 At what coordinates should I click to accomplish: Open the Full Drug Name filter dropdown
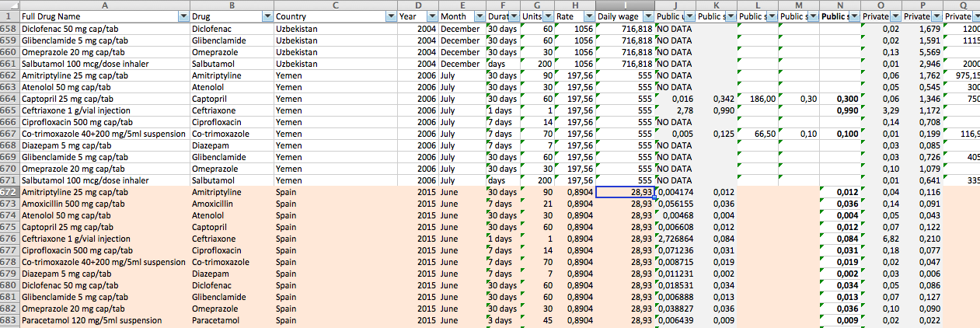tap(183, 16)
